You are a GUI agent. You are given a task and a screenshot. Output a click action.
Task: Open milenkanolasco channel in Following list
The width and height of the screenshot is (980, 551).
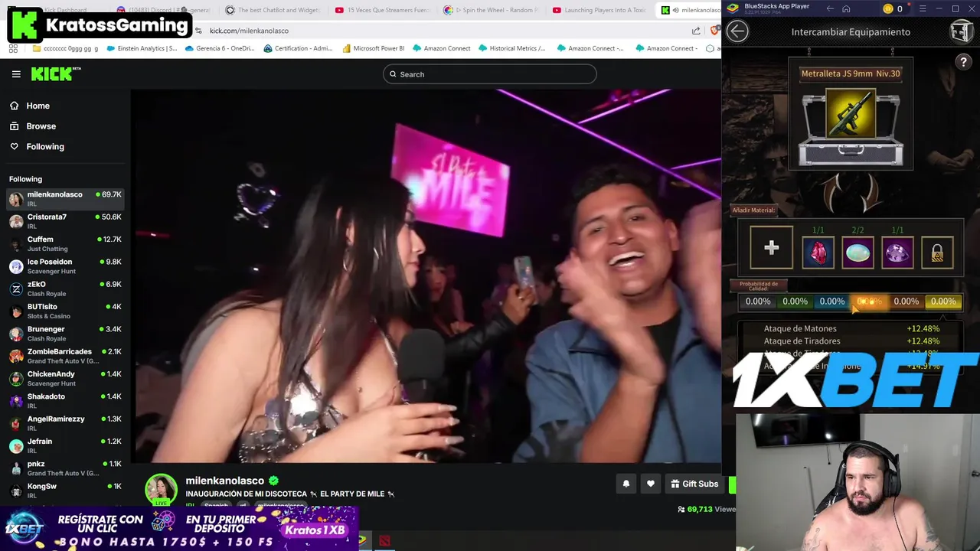coord(65,199)
